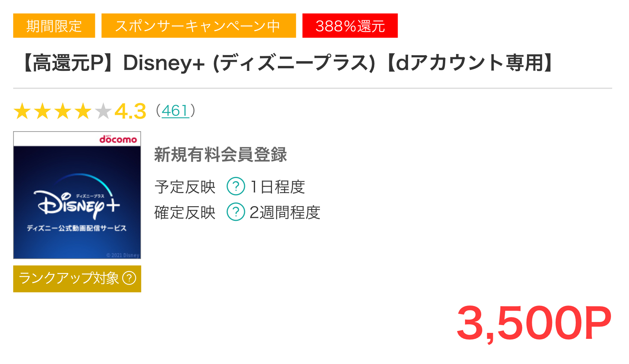Click the first yellow rating star
The width and height of the screenshot is (629, 364).
(23, 111)
